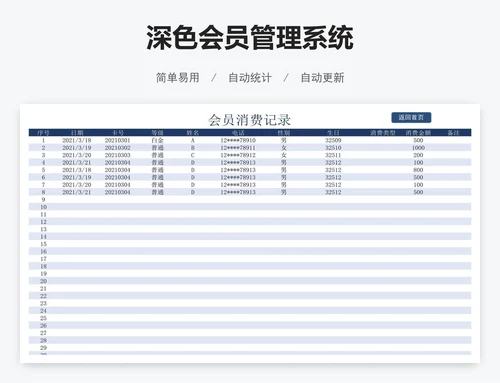
Task: Click card number 20210303
Action: (x=117, y=155)
